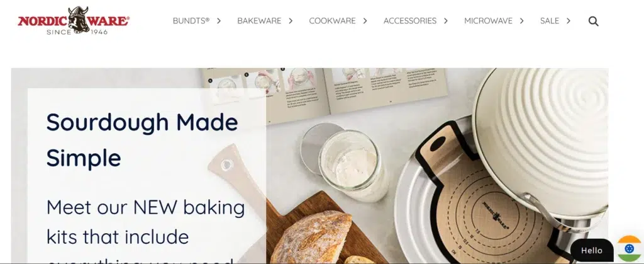The image size is (644, 264).
Task: Expand the chevron next to Sale
Action: pyautogui.click(x=569, y=21)
